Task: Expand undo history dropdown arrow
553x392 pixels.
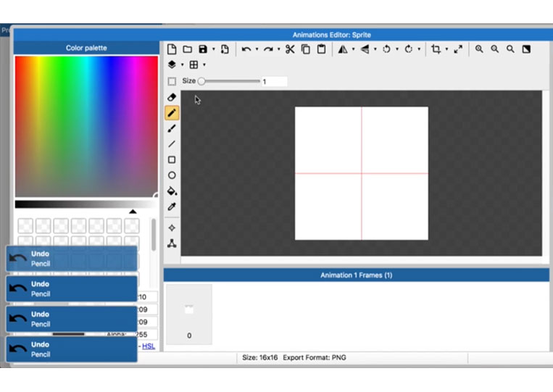Action: tap(257, 49)
